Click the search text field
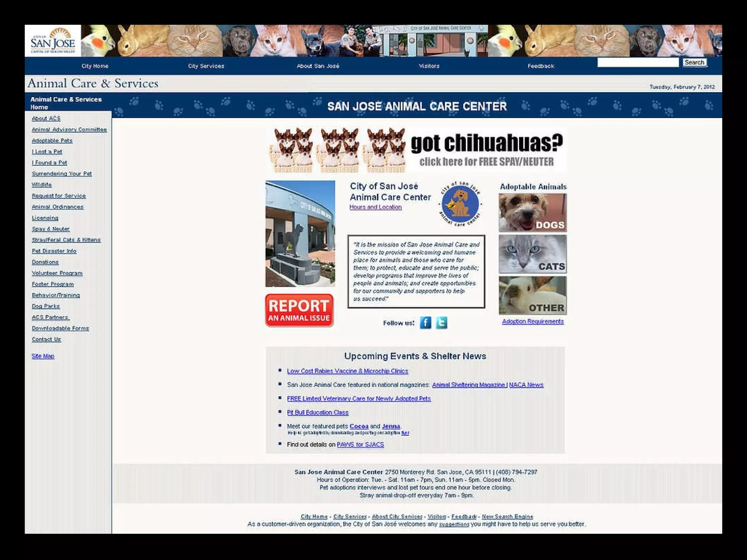Viewport: 747px width, 560px height. tap(638, 63)
